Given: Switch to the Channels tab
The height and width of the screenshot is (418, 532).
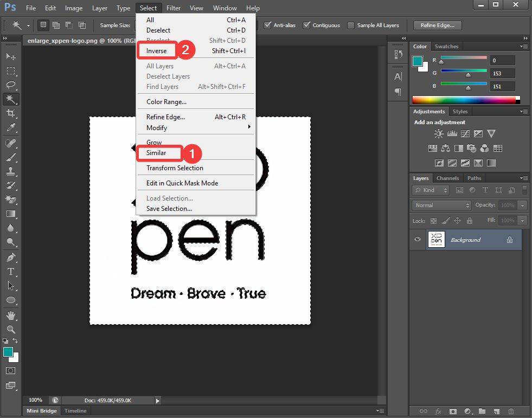Looking at the screenshot, I should coord(447,178).
